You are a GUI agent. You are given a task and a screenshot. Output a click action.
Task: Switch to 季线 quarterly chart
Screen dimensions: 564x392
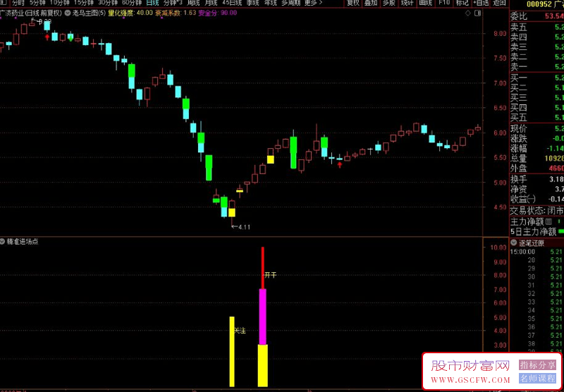pyautogui.click(x=252, y=3)
